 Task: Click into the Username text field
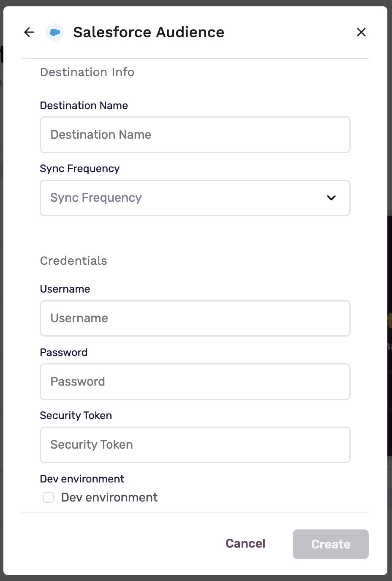195,318
